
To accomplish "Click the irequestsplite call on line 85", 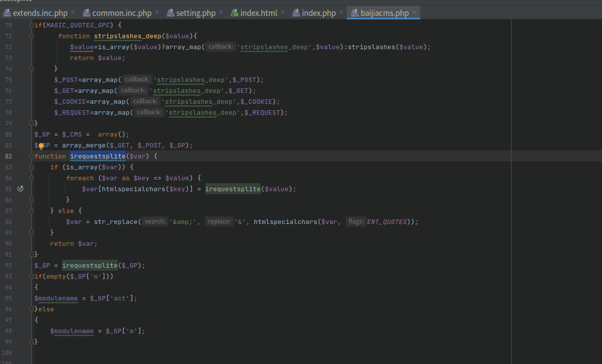I will coord(233,189).
